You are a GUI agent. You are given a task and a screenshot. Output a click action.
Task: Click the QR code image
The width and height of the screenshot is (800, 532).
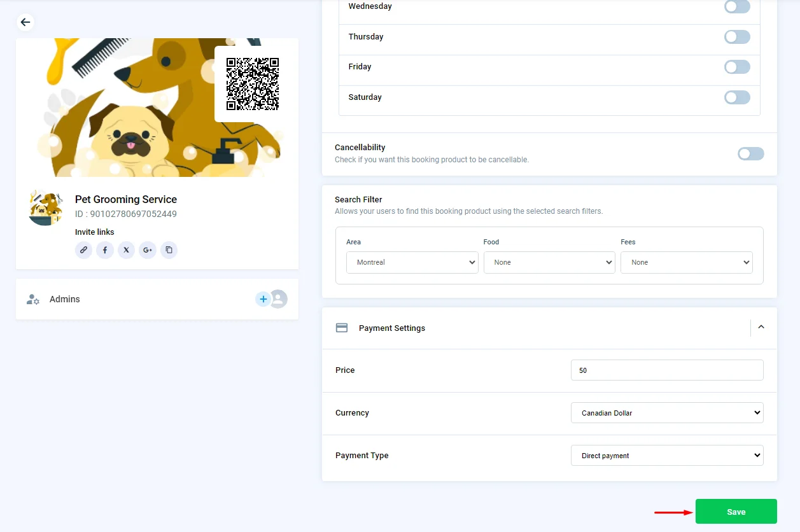(x=253, y=84)
